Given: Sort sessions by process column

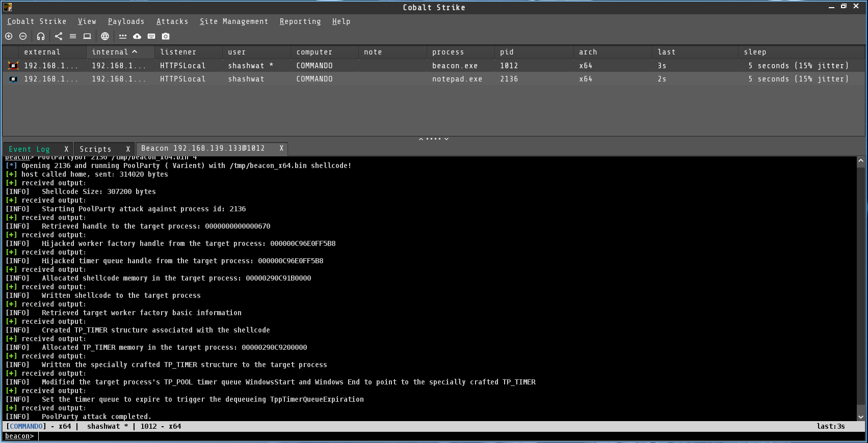Looking at the screenshot, I should (x=461, y=52).
